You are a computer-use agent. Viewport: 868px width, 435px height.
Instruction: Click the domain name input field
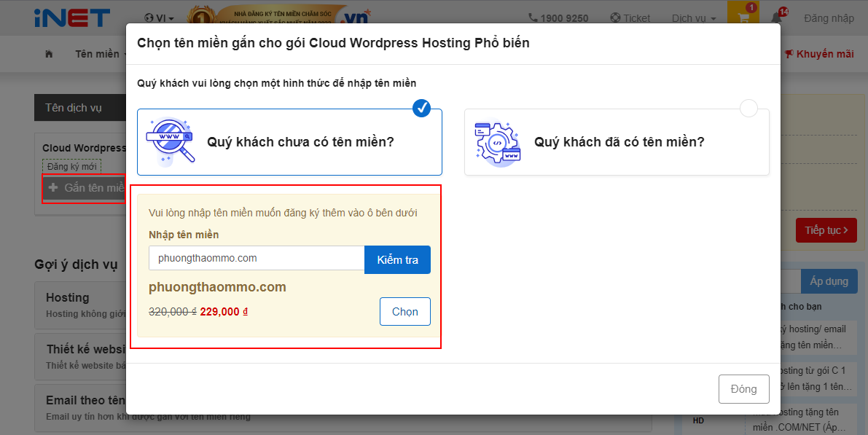(x=257, y=259)
